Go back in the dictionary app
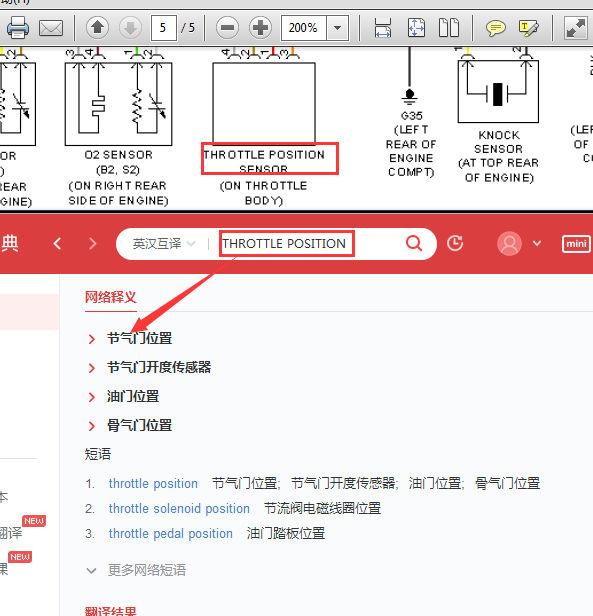This screenshot has width=593, height=616. click(x=57, y=244)
